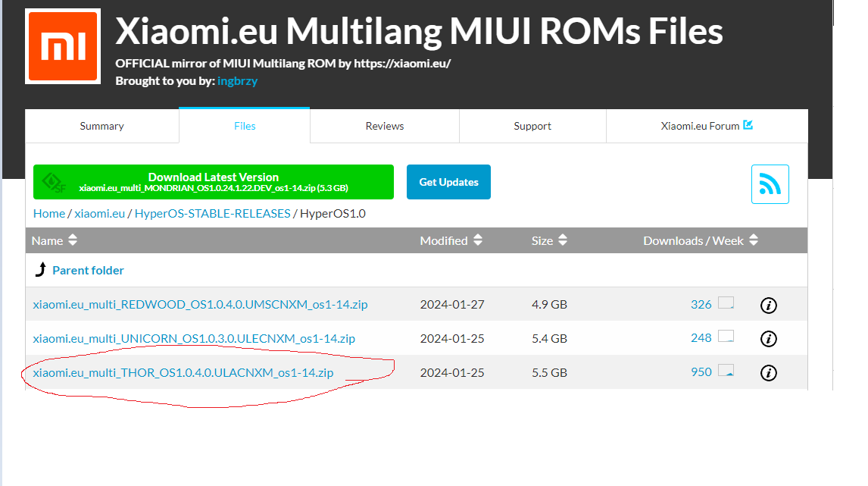The height and width of the screenshot is (486, 868).
Task: Download the THOR OS1.0.4.0 zip file
Action: (x=183, y=372)
